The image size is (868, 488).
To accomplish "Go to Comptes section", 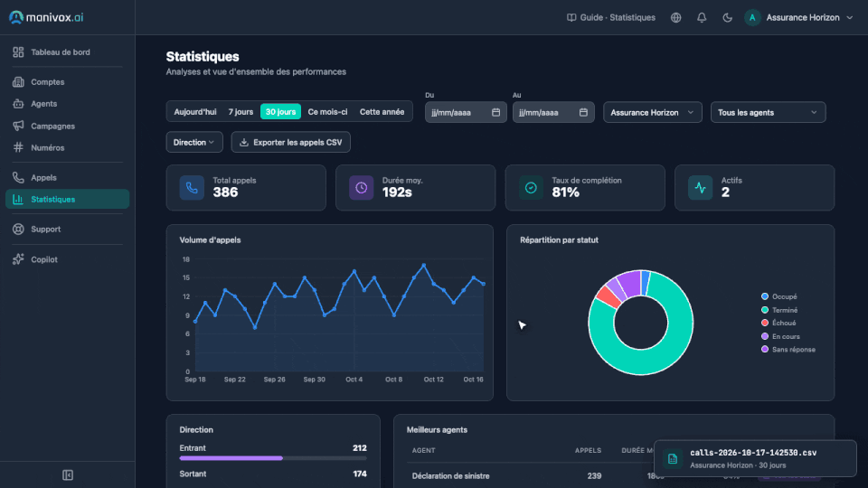I will (x=67, y=82).
